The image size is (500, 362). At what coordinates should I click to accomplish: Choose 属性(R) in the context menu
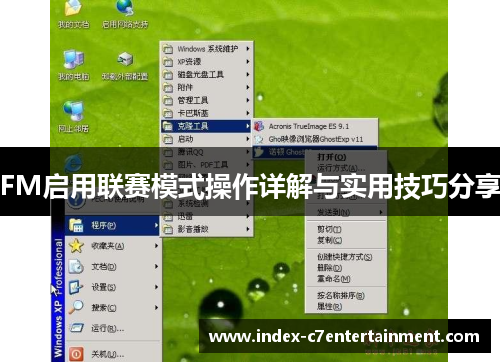(346, 306)
